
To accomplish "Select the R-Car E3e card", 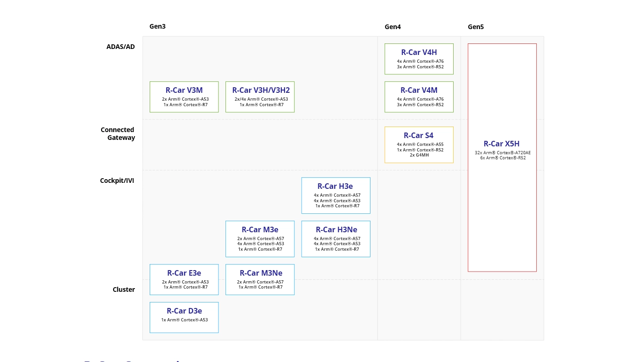I will [184, 279].
